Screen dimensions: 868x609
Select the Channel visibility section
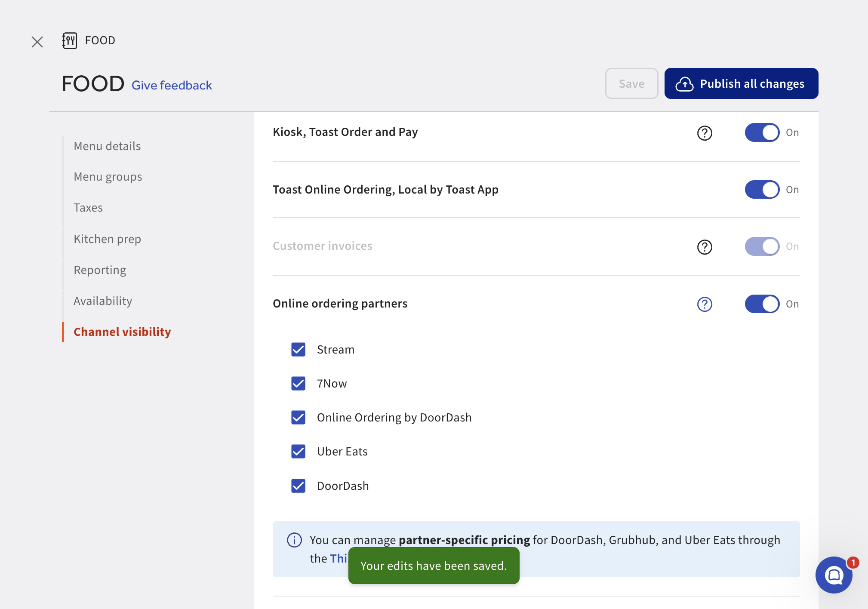pos(122,332)
